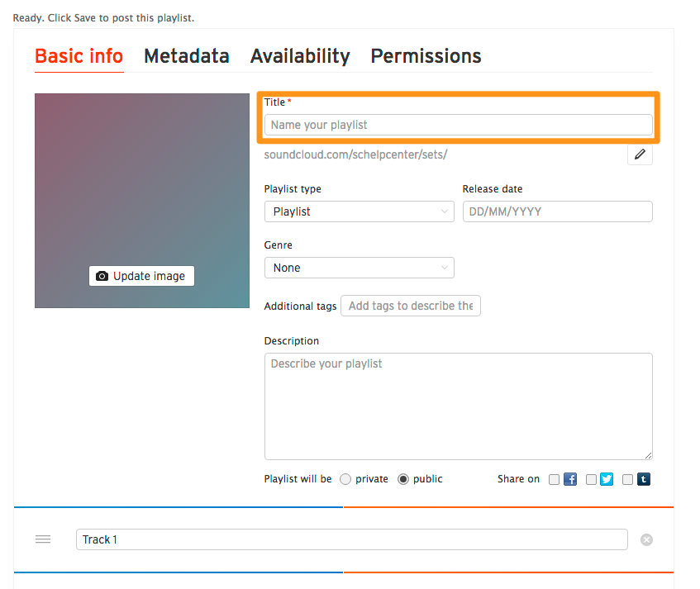Click the pencil icon to edit playlist URL

(640, 154)
